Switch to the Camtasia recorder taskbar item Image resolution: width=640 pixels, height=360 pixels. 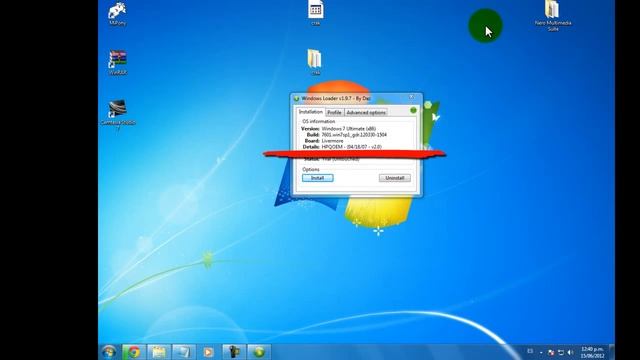click(x=234, y=352)
